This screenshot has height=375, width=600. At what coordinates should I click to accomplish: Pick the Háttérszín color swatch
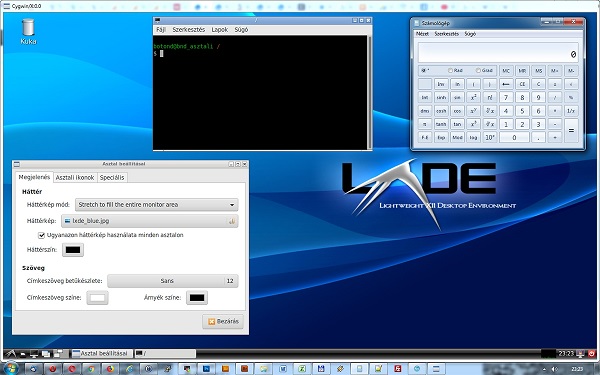[73, 250]
